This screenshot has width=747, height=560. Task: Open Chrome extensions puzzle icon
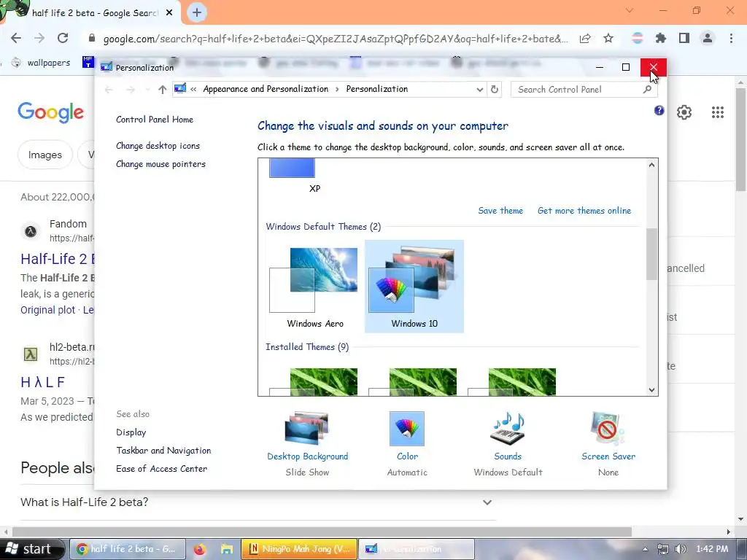(x=661, y=38)
